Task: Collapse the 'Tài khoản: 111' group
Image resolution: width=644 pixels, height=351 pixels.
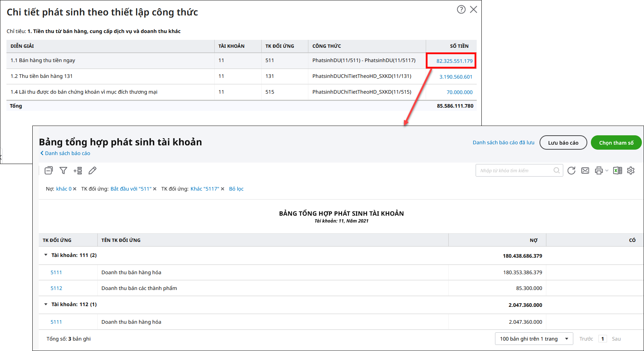Action: [x=46, y=255]
